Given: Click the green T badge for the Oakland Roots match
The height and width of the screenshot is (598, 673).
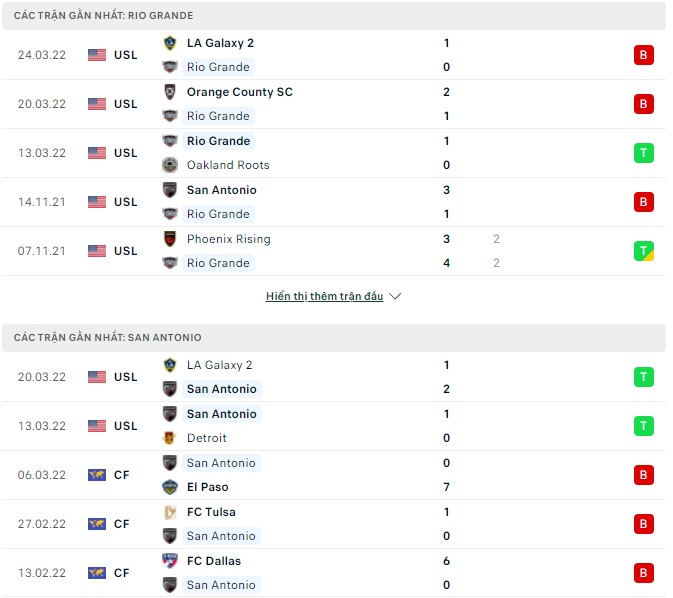Looking at the screenshot, I should (x=643, y=153).
